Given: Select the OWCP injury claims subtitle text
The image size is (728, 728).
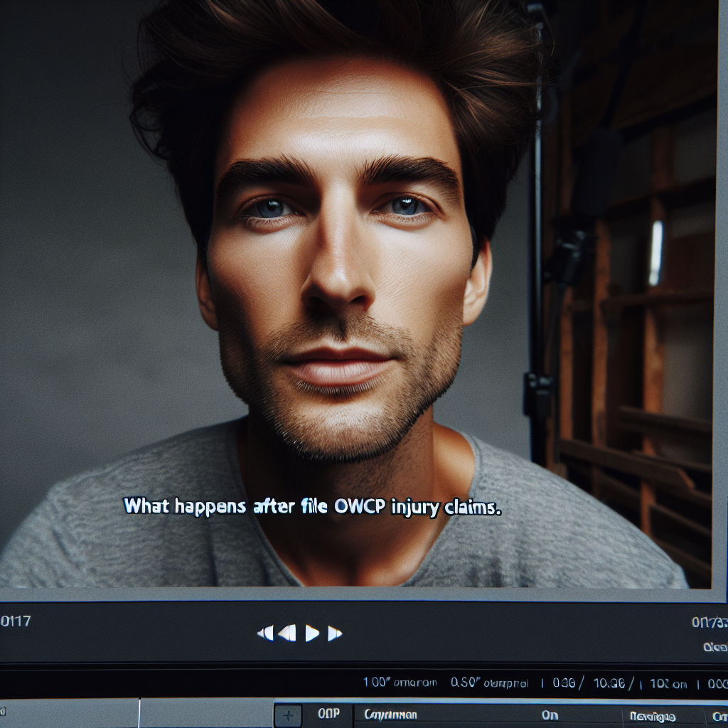Looking at the screenshot, I should point(313,508).
